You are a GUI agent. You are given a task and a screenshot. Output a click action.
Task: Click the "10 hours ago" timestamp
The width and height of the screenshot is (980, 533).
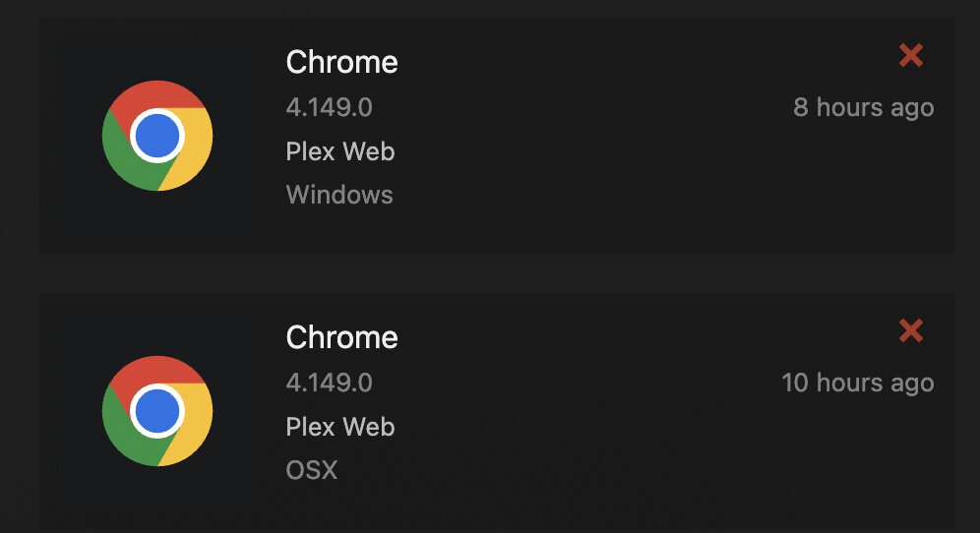click(857, 383)
